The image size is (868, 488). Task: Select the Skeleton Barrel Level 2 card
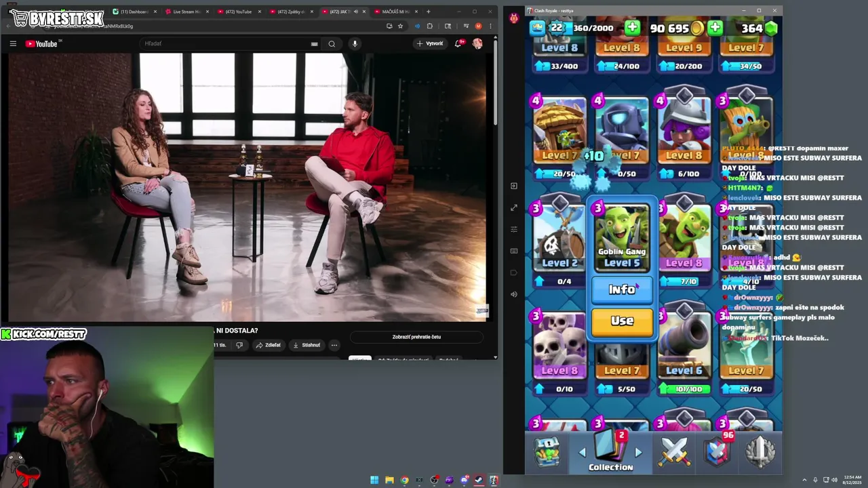(x=559, y=237)
